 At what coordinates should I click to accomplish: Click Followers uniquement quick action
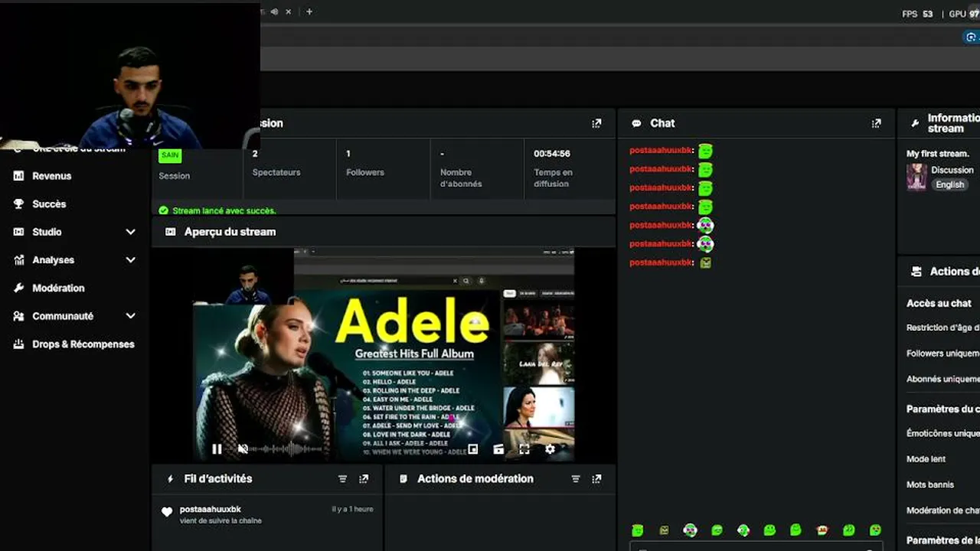click(942, 354)
